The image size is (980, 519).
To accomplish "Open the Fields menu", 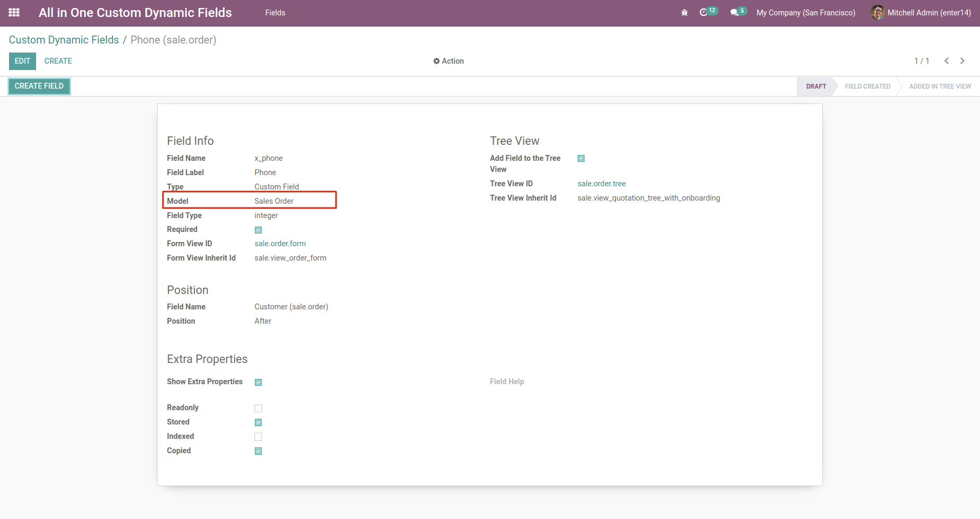I will [x=275, y=13].
